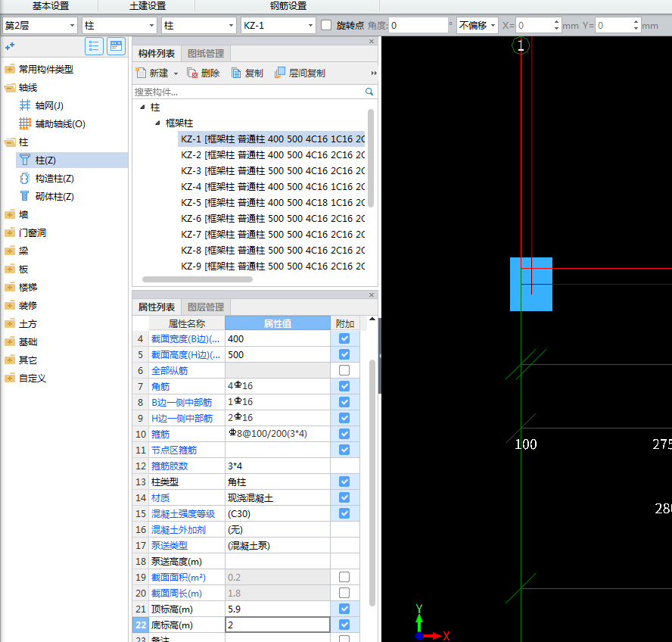This screenshot has height=642, width=672.
Task: Select KZ-3 in component list
Action: [x=271, y=170]
